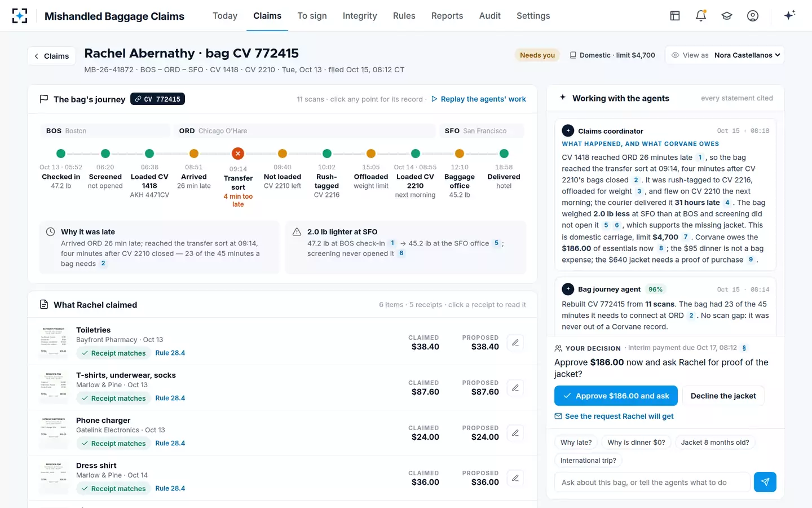
Task: Switch to the Integrity tab
Action: (360, 16)
